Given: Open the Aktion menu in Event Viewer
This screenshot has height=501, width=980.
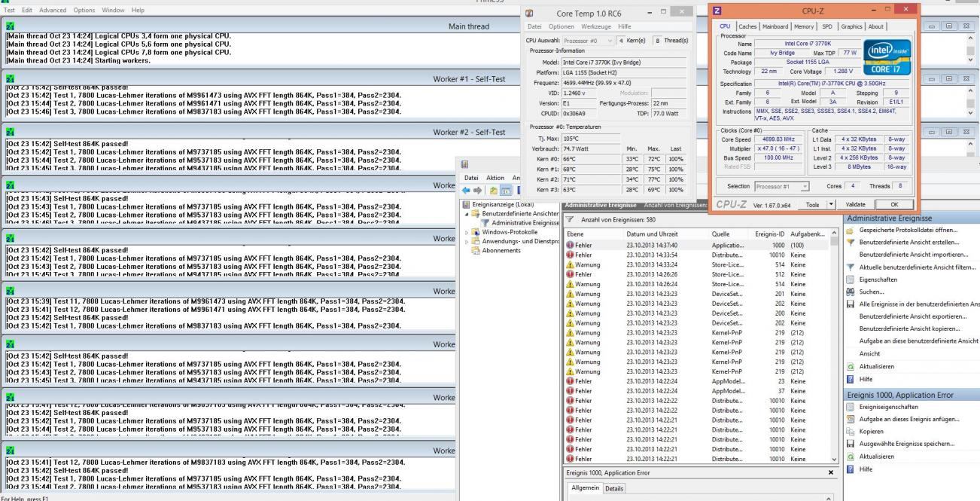Looking at the screenshot, I should 495,178.
